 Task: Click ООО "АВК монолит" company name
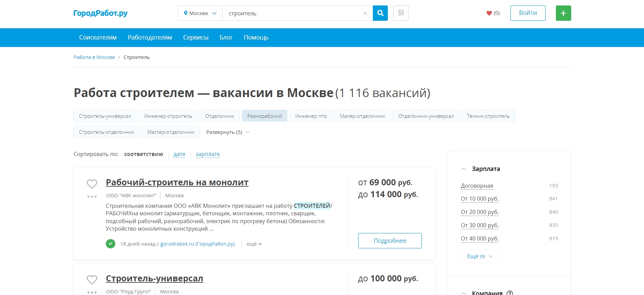[131, 196]
